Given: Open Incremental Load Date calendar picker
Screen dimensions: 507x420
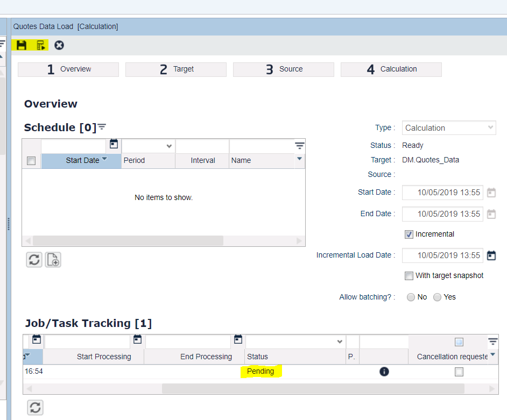Looking at the screenshot, I should [x=491, y=255].
